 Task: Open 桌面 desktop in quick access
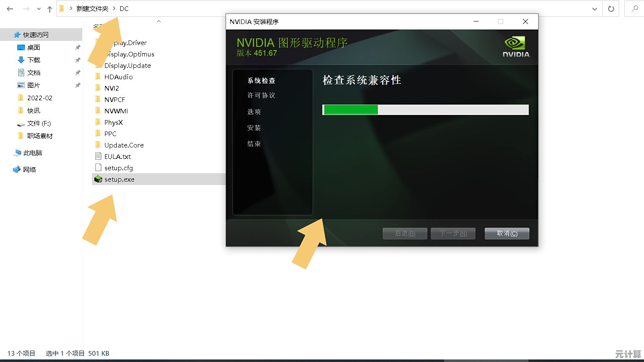point(33,47)
